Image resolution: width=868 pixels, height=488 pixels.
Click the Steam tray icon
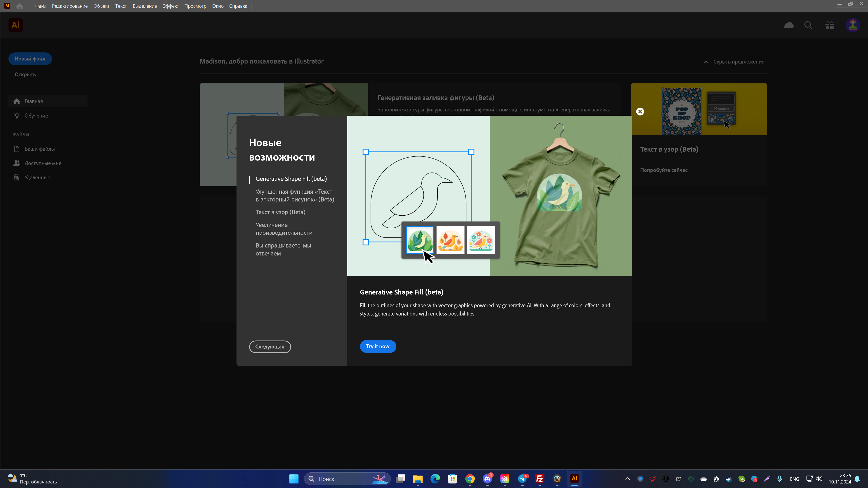729,479
